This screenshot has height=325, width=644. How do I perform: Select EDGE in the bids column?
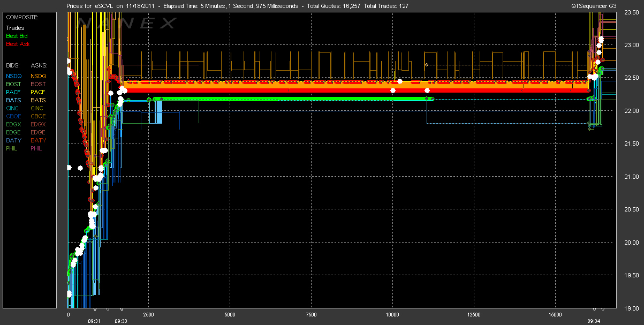[14, 132]
